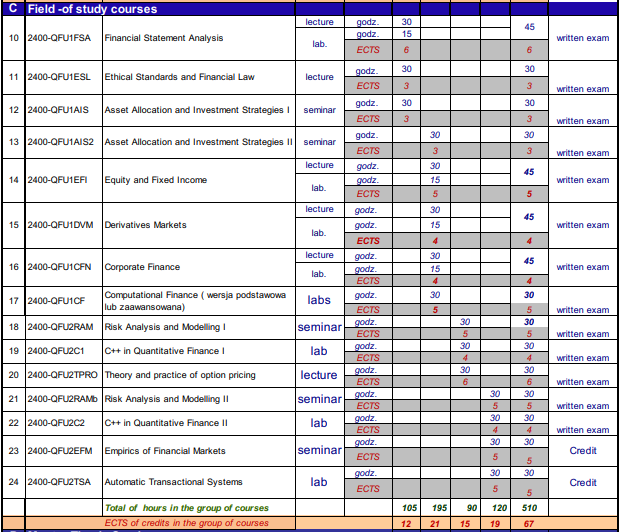Click 'written exam' for Ethical Standards and Financial Law

(x=582, y=89)
